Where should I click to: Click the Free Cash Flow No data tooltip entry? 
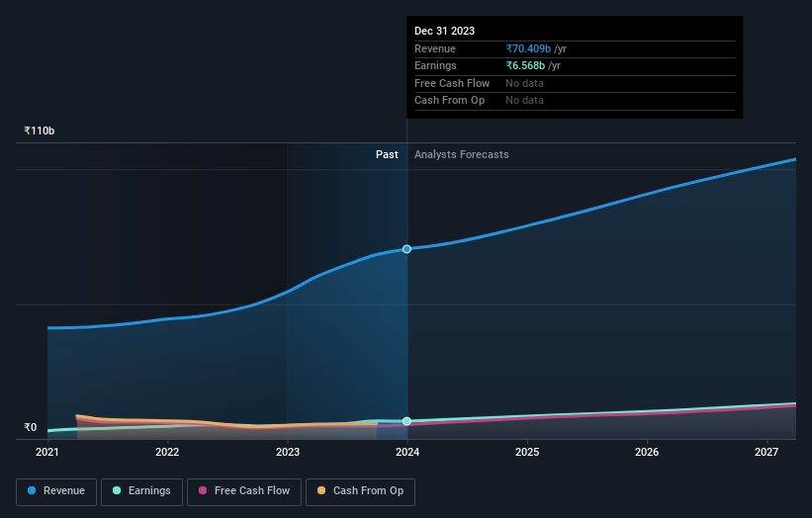(x=524, y=83)
